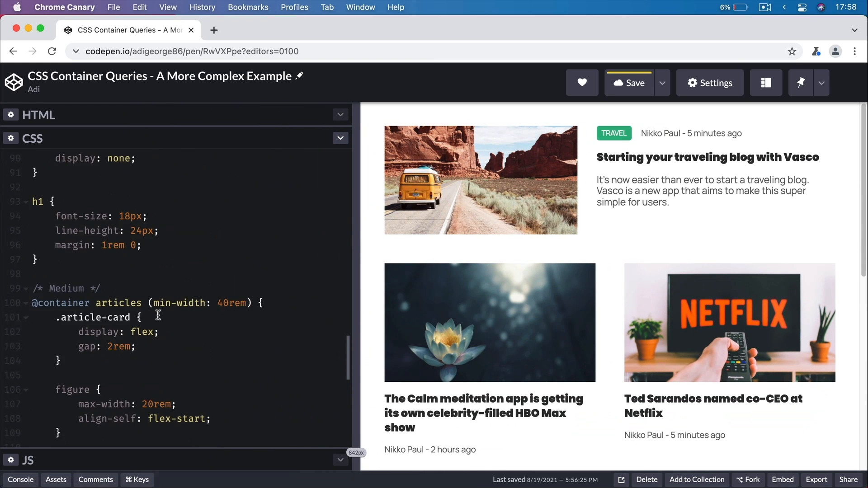Open Chrome three-dot menu
868x488 pixels.
point(854,52)
